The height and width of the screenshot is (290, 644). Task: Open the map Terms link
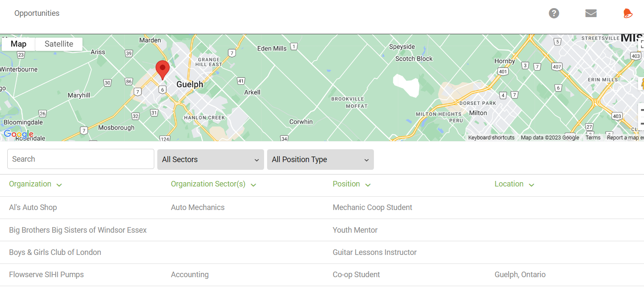(593, 138)
